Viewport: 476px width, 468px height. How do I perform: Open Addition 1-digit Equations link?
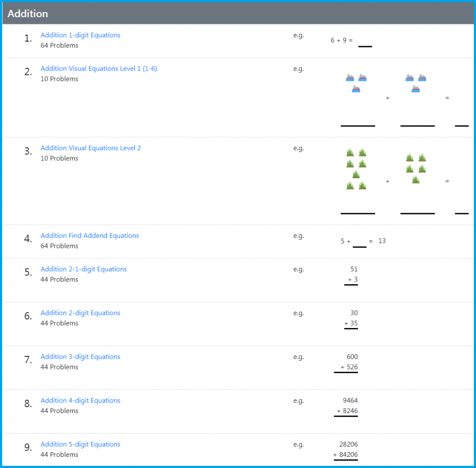point(80,35)
